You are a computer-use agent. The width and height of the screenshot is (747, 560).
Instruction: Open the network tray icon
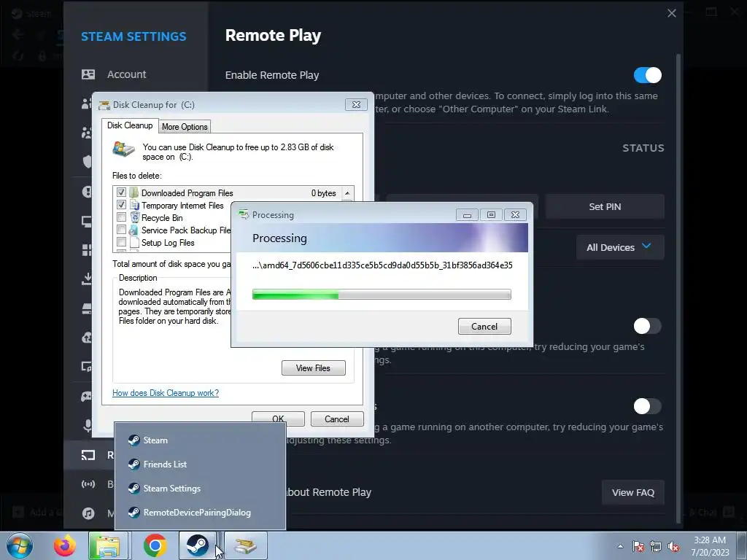point(656,547)
